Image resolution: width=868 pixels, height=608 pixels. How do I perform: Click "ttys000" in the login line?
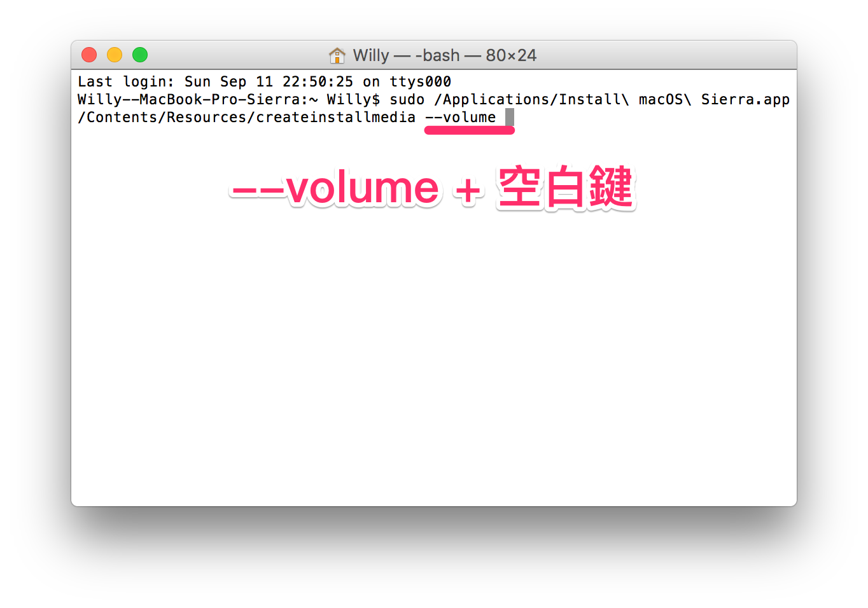(x=421, y=81)
